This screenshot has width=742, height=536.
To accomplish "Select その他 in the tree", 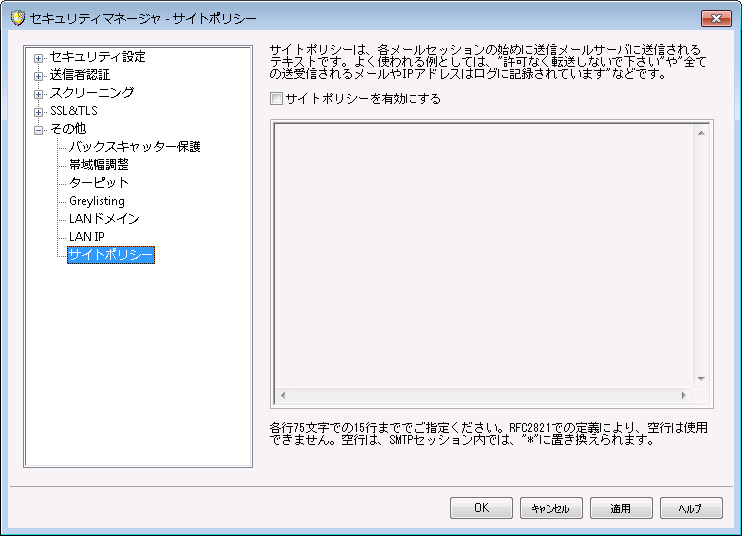I will 68,129.
